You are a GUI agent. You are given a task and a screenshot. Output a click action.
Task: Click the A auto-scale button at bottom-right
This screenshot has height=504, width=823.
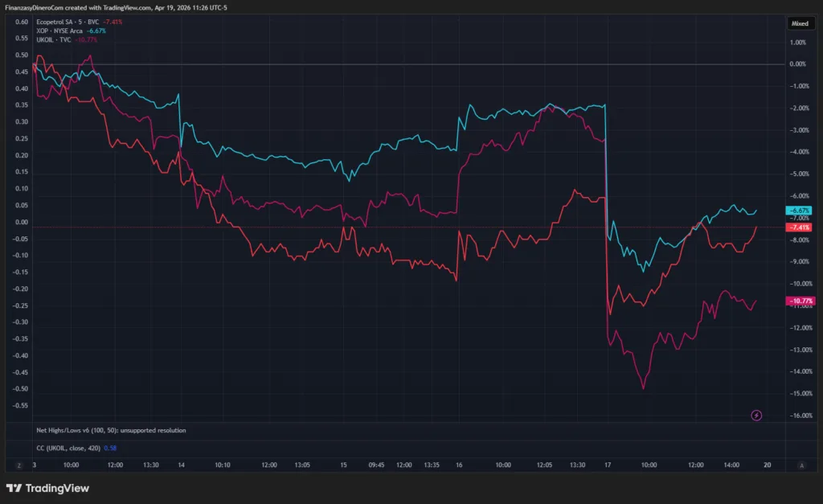[x=800, y=465]
